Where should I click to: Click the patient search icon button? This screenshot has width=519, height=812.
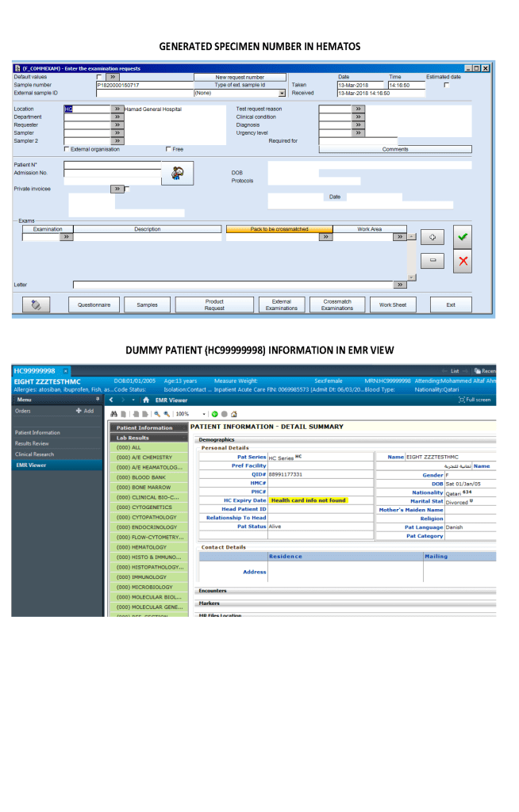click(x=178, y=173)
